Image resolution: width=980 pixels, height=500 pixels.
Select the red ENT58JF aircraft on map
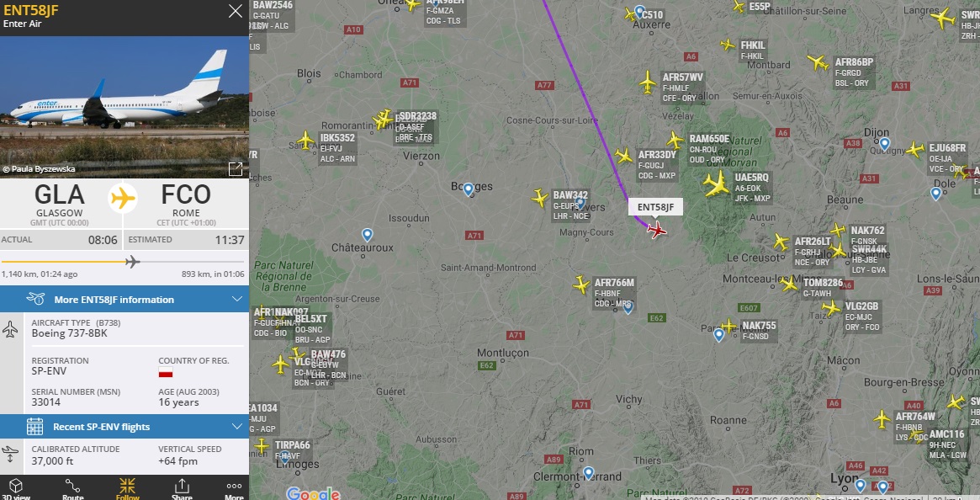pos(656,230)
